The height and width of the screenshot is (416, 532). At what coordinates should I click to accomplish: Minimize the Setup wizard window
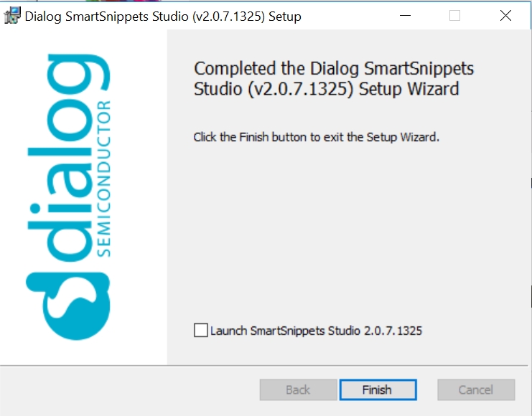(x=405, y=16)
